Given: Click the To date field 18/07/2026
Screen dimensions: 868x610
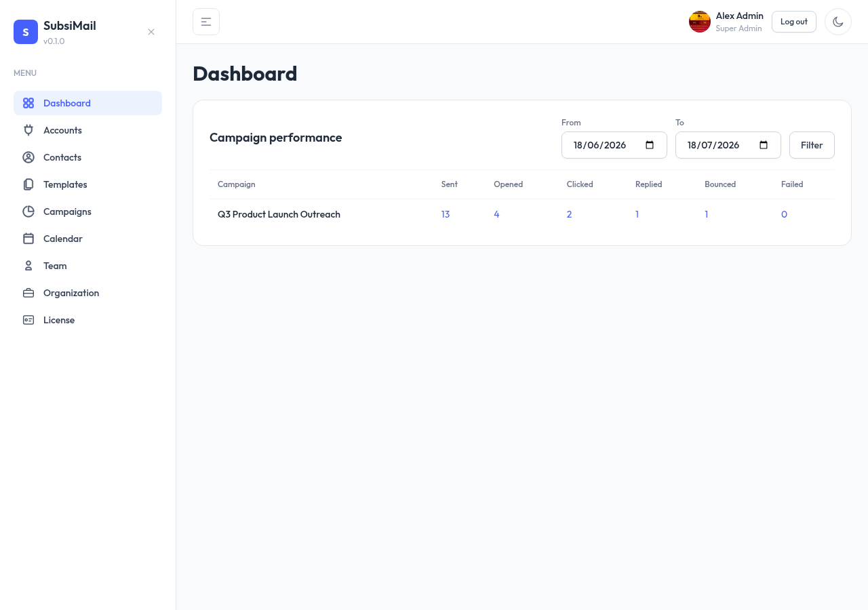Looking at the screenshot, I should [728, 145].
